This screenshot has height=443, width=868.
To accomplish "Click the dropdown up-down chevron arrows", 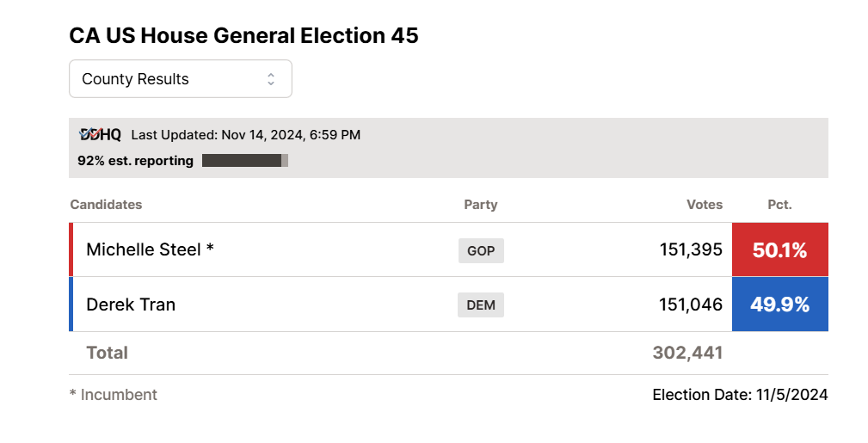I will click(271, 79).
